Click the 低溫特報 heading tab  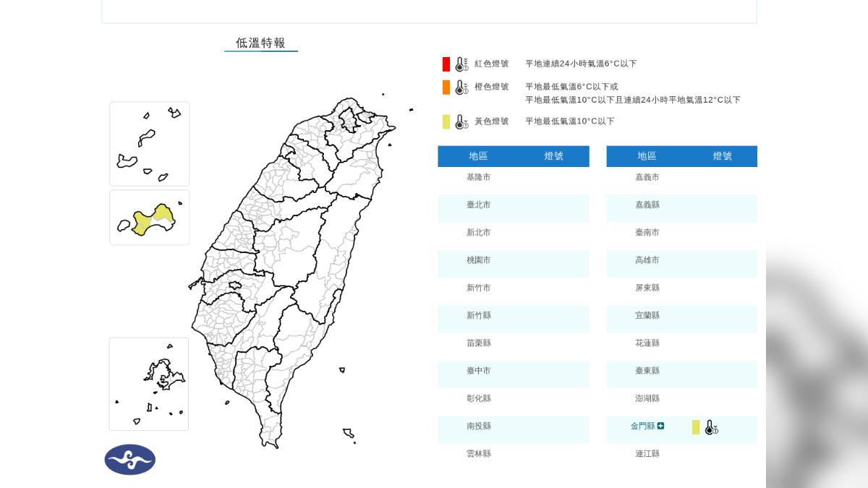(260, 43)
